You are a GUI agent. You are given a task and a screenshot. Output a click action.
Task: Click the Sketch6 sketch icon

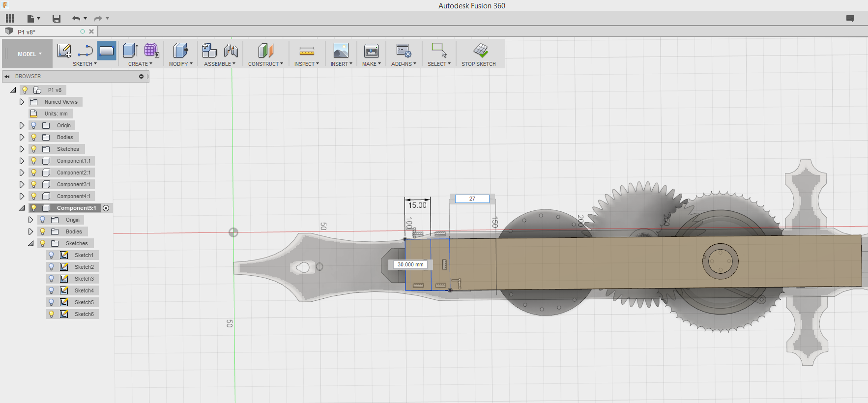point(64,314)
